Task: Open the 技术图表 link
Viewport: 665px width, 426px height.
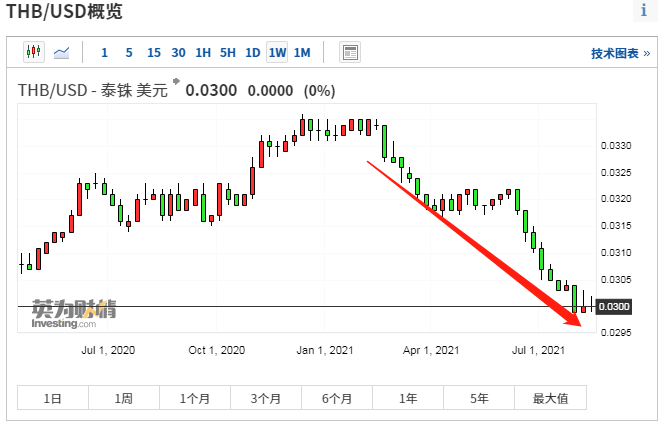Action: click(x=620, y=53)
